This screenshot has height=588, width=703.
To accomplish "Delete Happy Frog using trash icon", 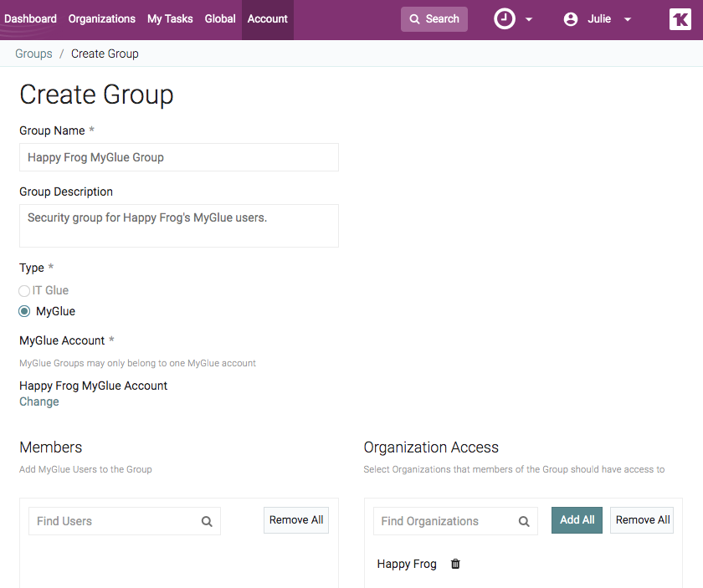I will click(x=455, y=564).
